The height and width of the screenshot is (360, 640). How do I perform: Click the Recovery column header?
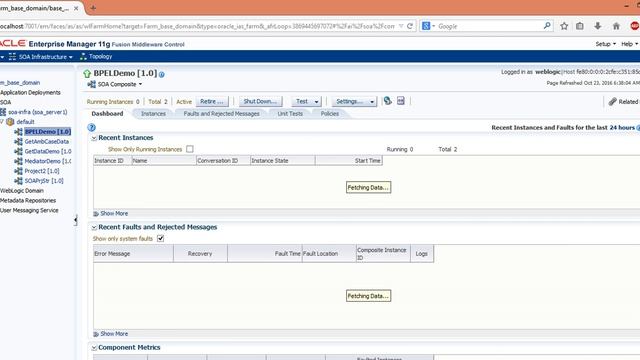(x=200, y=253)
